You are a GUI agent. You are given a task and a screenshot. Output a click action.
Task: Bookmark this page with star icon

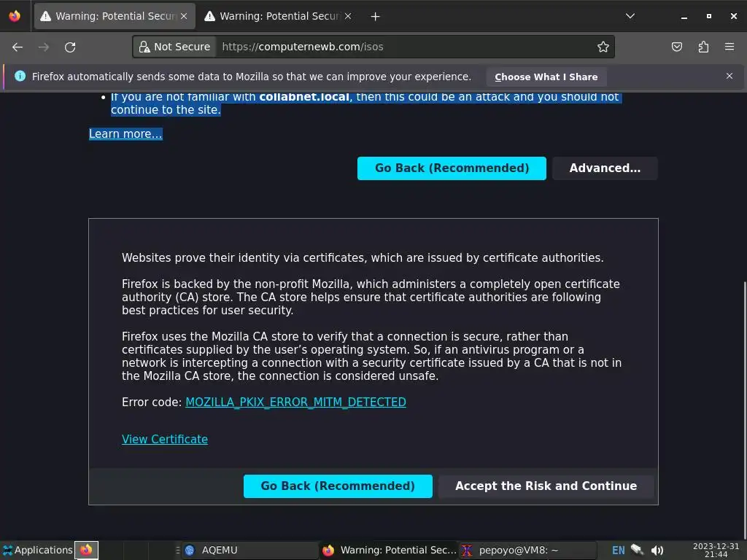[x=603, y=47]
